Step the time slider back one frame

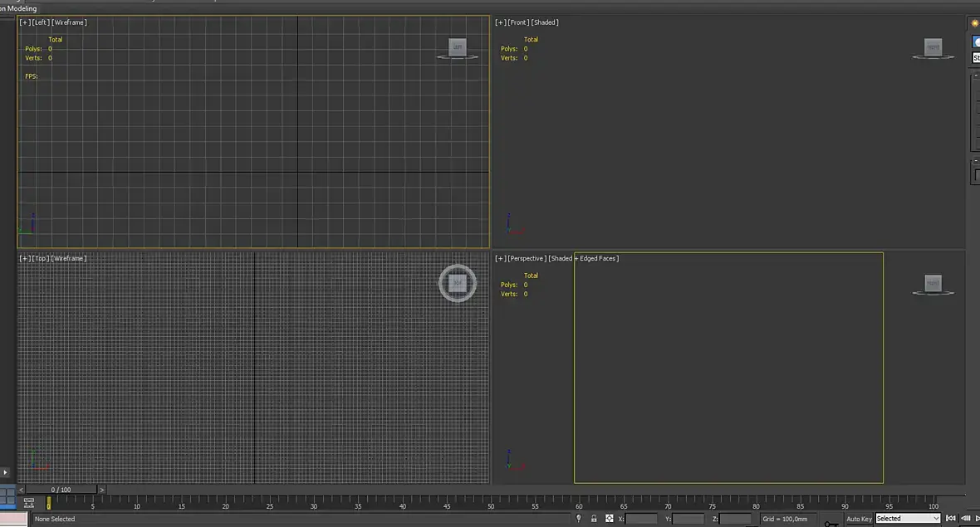coord(22,490)
